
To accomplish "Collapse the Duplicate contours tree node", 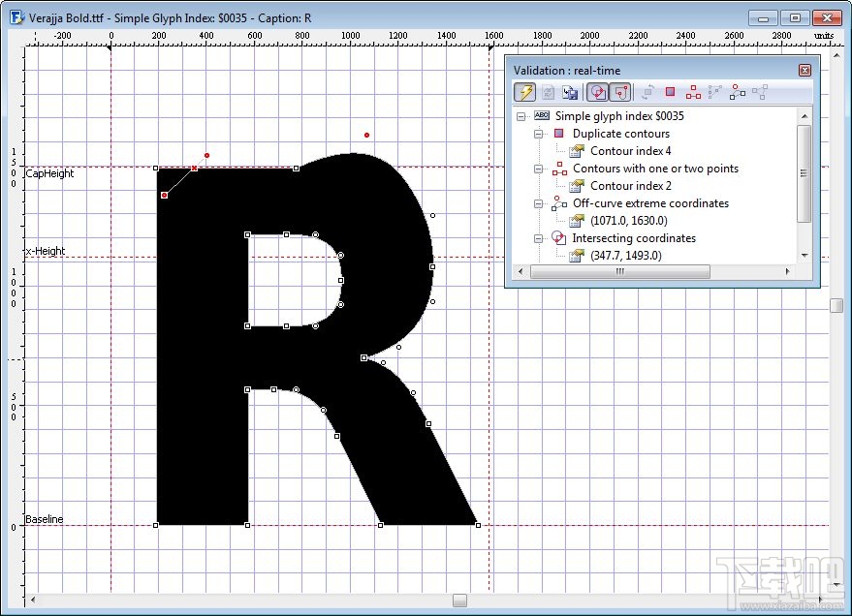I will click(x=538, y=134).
